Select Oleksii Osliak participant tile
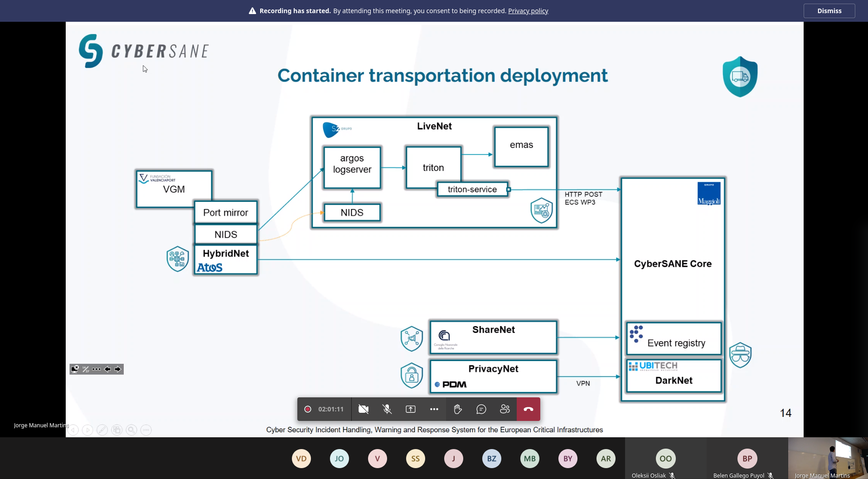 [x=665, y=458]
